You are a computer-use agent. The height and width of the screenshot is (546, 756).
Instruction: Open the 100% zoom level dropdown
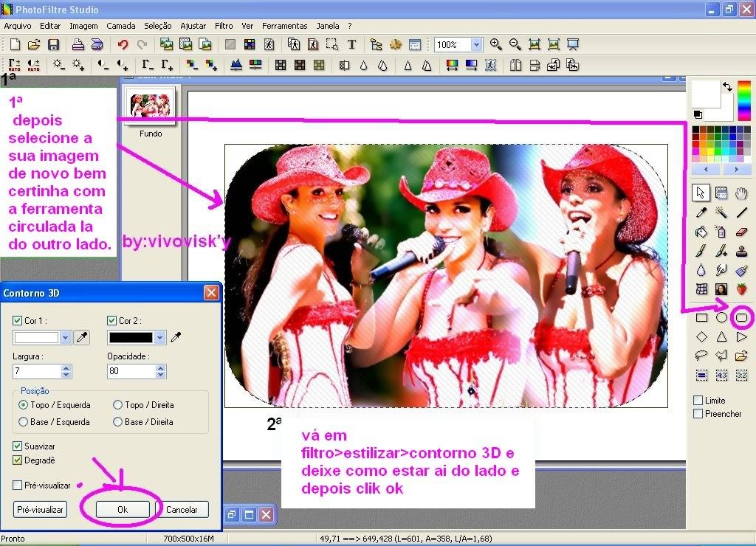476,44
